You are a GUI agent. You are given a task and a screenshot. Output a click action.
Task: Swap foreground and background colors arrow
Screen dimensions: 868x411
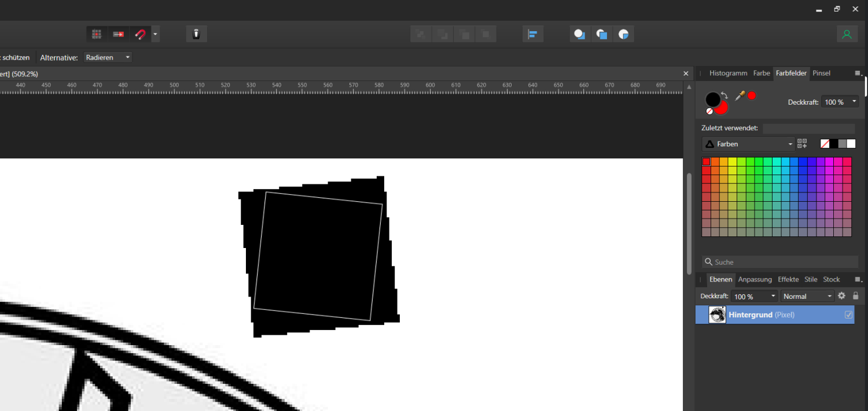point(724,95)
